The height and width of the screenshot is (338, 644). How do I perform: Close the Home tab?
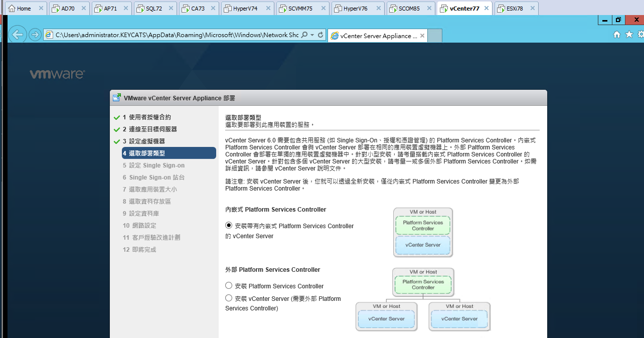click(x=41, y=9)
